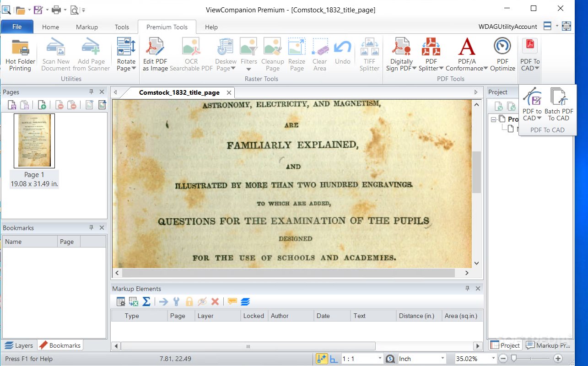Click Batch PDF To CAD
588x366 pixels.
pos(559,105)
